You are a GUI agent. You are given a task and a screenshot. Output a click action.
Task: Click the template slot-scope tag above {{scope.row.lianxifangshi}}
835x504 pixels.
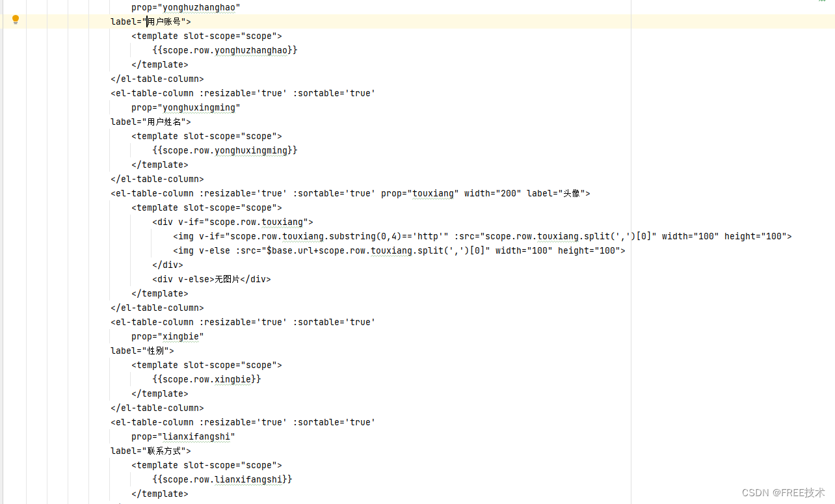[x=207, y=465]
